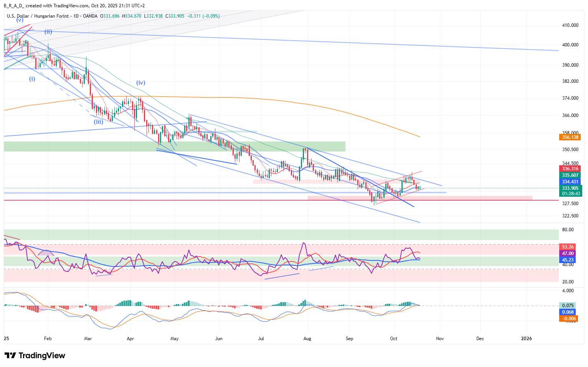Image resolution: width=588 pixels, height=367 pixels.
Task: Select the (iv) Elliott wave label
Action: (140, 82)
